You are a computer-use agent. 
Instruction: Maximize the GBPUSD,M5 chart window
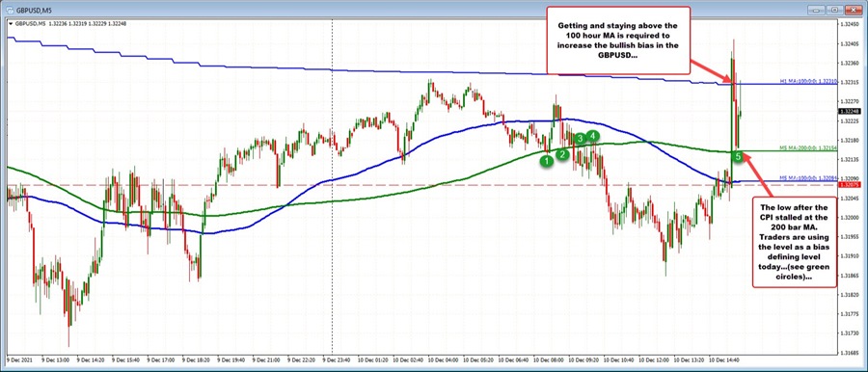(x=835, y=10)
